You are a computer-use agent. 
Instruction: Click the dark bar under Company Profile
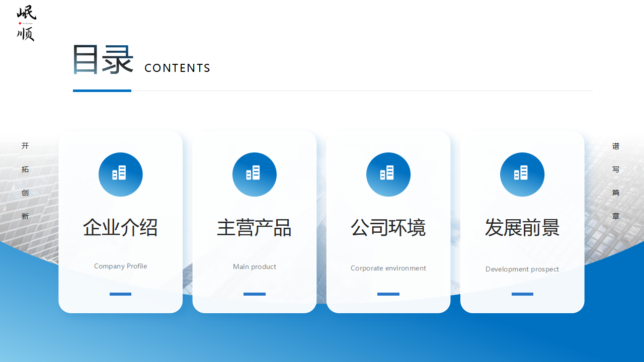[120, 294]
